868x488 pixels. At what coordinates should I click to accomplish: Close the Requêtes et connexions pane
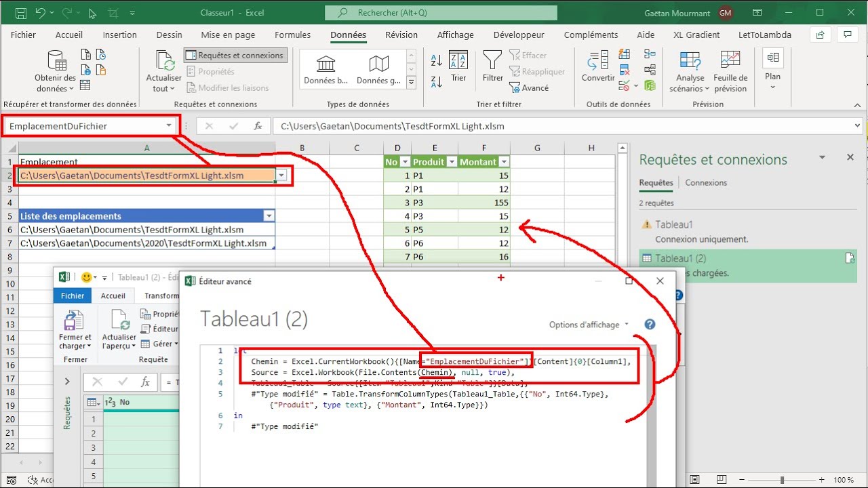tap(850, 157)
